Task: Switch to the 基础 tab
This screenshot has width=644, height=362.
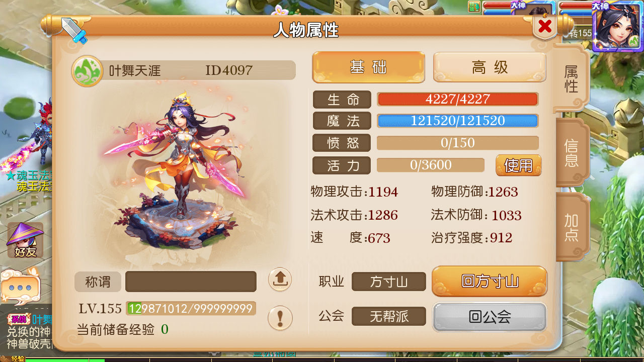Action: 369,67
